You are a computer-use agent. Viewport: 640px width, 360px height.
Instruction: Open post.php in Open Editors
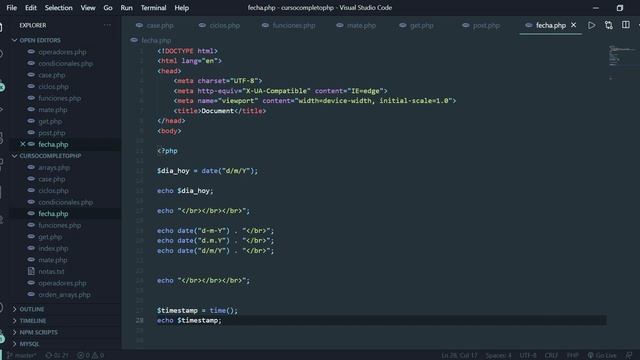click(51, 133)
